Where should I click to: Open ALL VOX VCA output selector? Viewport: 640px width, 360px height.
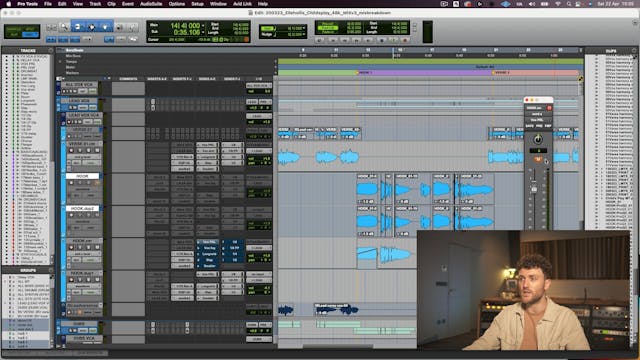click(259, 86)
